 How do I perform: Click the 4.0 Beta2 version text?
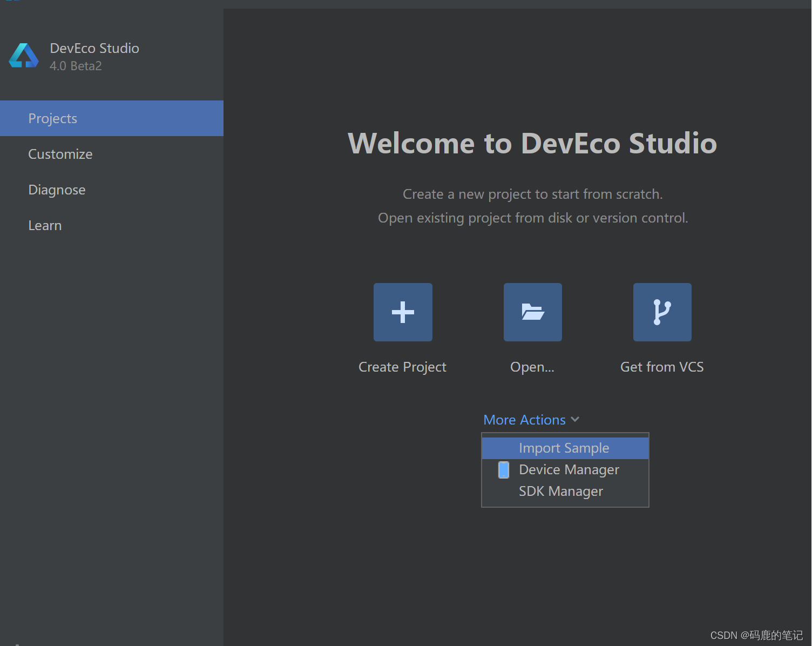76,66
